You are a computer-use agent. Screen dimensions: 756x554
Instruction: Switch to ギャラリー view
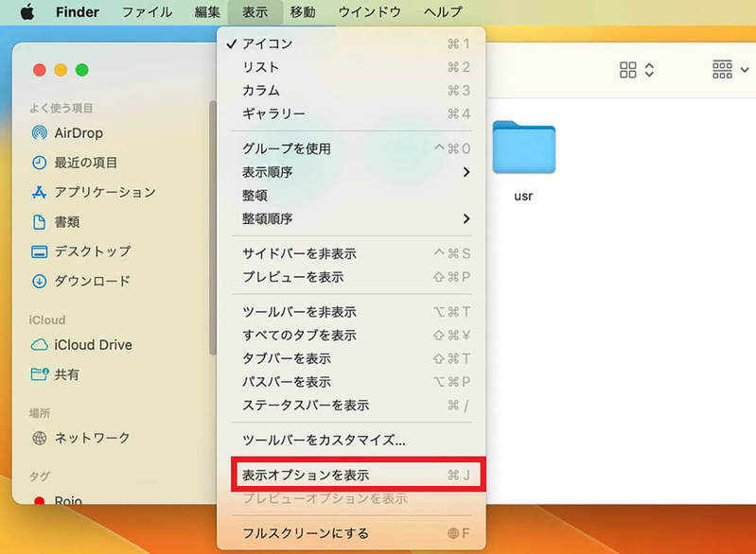point(351,113)
